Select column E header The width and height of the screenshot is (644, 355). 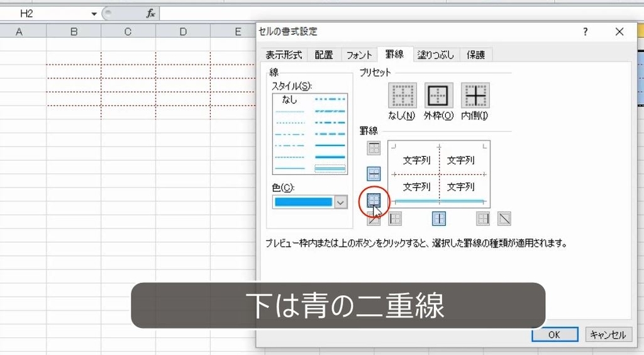click(x=233, y=31)
